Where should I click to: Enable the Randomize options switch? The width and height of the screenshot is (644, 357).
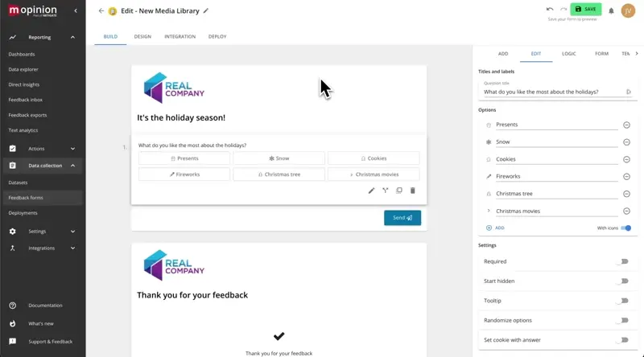(622, 320)
